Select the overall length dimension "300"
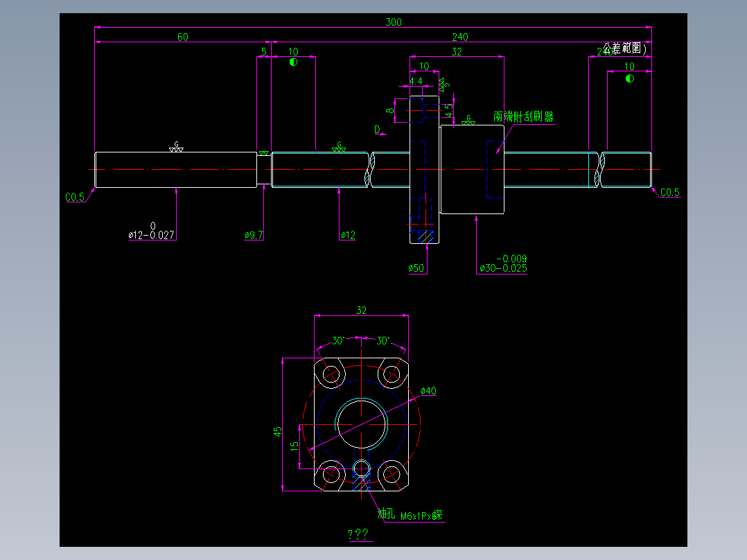This screenshot has height=560, width=747. point(393,21)
